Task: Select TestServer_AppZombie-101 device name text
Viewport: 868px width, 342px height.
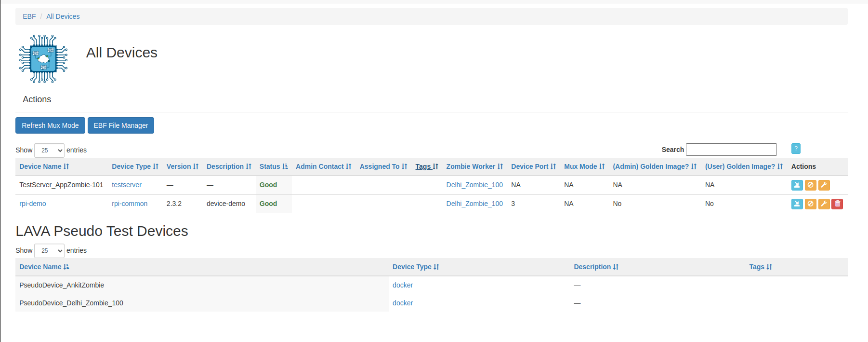Action: tap(61, 185)
